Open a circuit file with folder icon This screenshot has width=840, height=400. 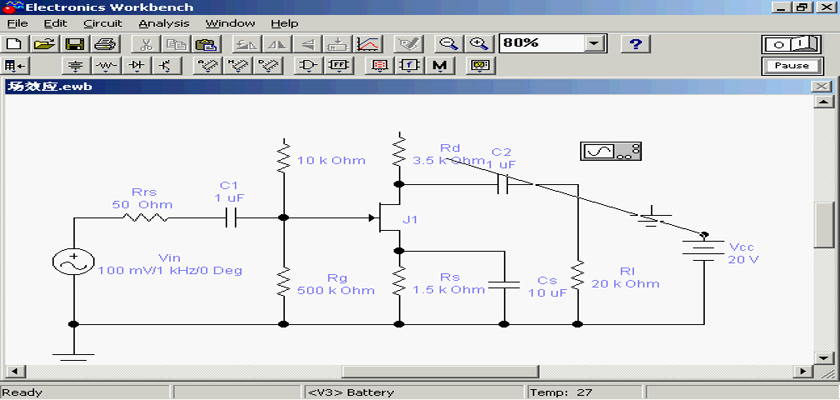pyautogui.click(x=46, y=44)
